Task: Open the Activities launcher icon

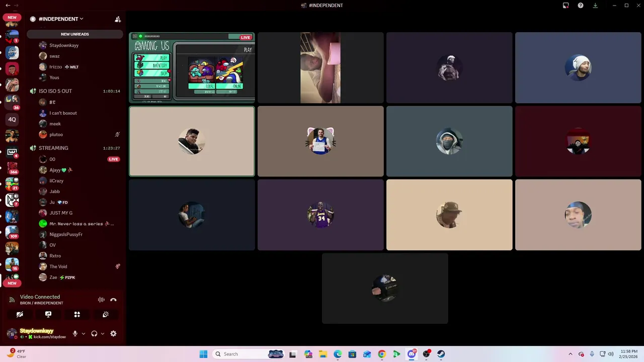Action: (x=77, y=314)
